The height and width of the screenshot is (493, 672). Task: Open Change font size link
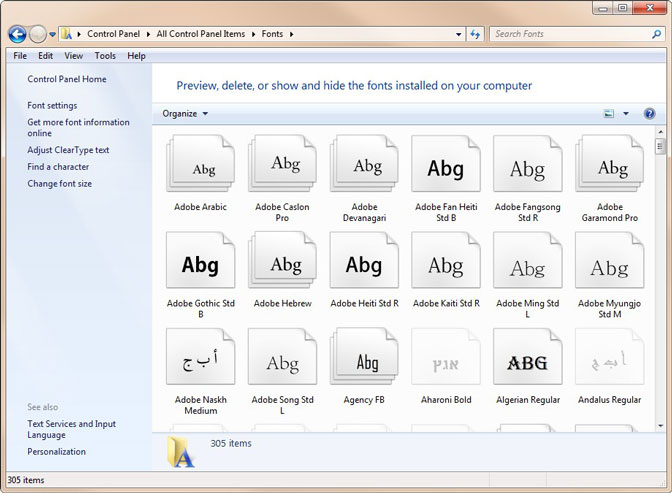[60, 183]
